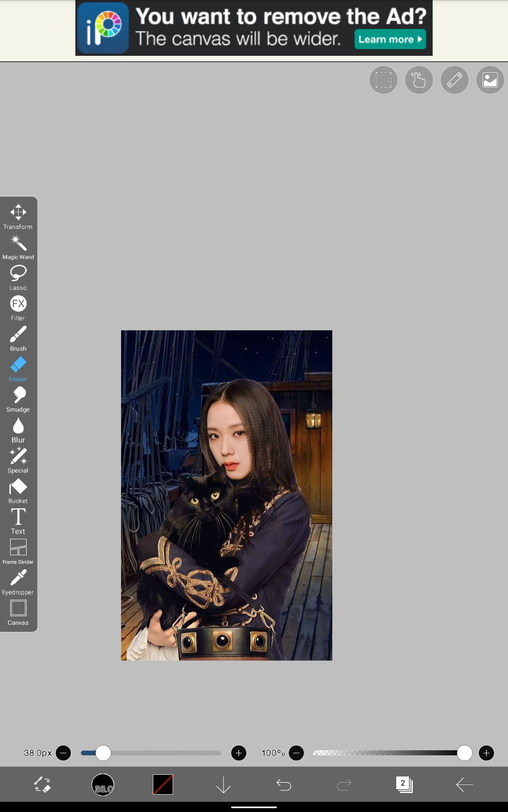Choose the Lasso tool

pyautogui.click(x=18, y=278)
